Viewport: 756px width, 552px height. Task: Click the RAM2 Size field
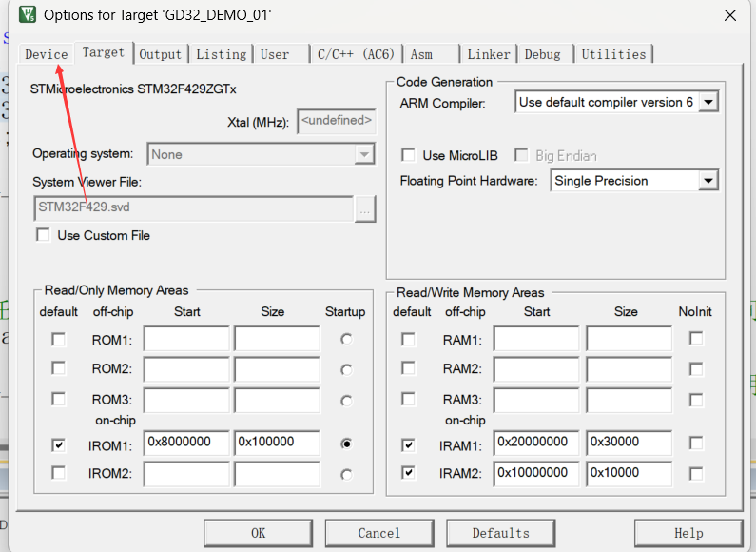630,369
